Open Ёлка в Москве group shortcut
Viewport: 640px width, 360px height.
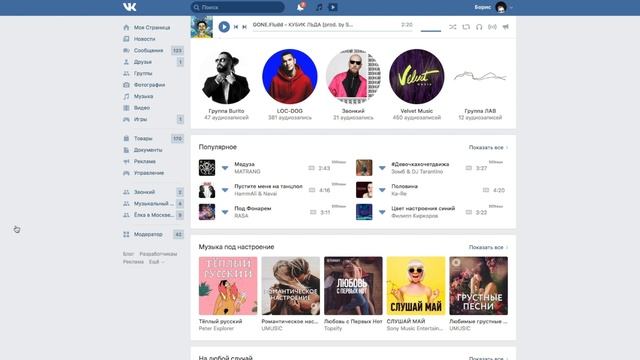153,215
